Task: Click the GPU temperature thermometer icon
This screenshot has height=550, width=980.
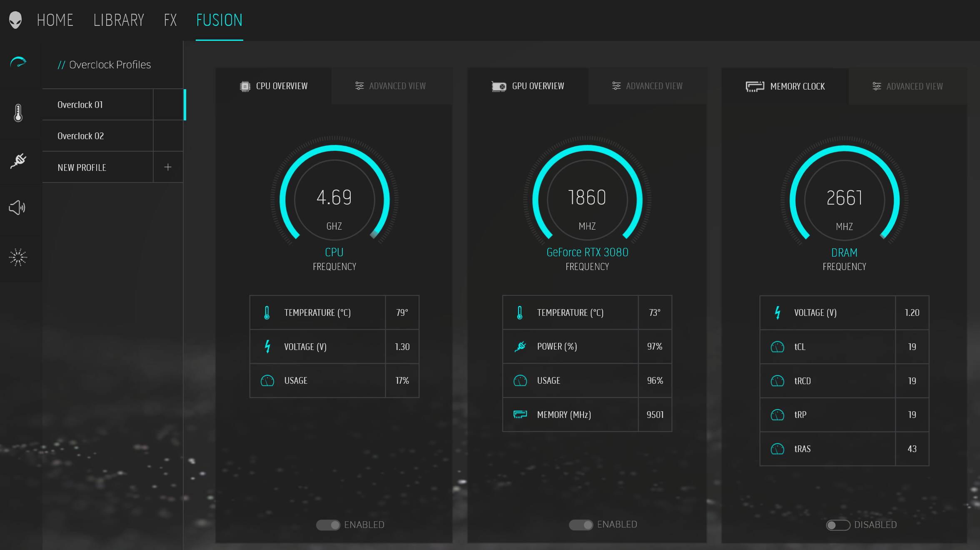Action: coord(520,312)
